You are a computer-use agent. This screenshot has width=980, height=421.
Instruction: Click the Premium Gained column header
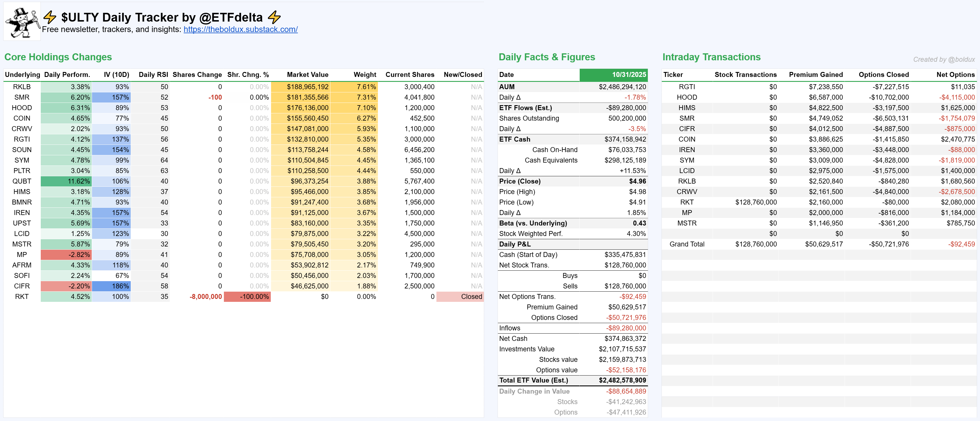tap(815, 75)
